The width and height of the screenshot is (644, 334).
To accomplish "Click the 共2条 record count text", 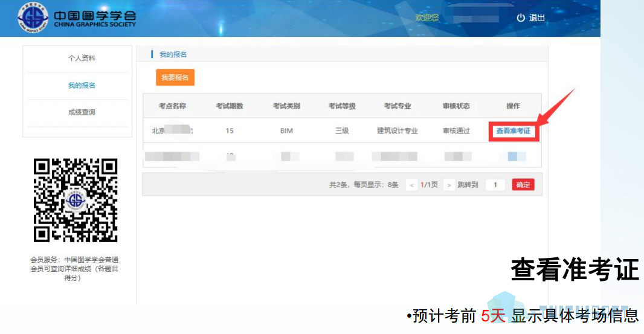I will pos(338,185).
